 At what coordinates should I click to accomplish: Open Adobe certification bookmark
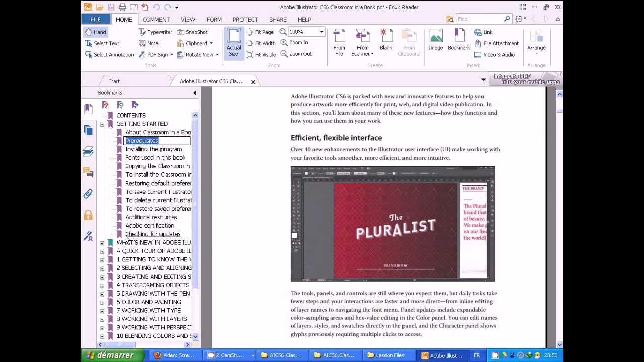(149, 226)
